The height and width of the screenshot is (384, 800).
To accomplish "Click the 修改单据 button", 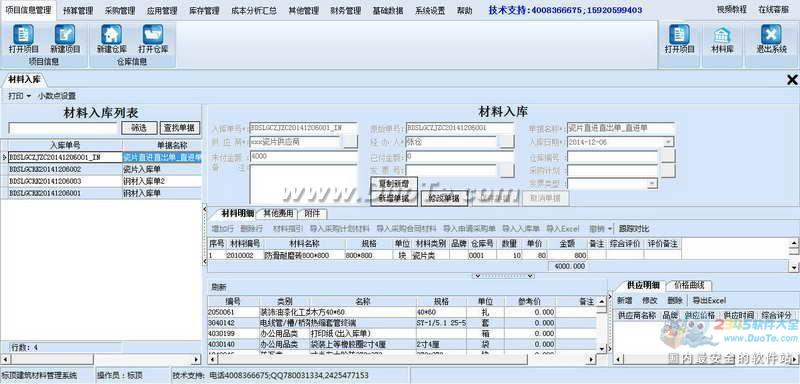I will [444, 199].
